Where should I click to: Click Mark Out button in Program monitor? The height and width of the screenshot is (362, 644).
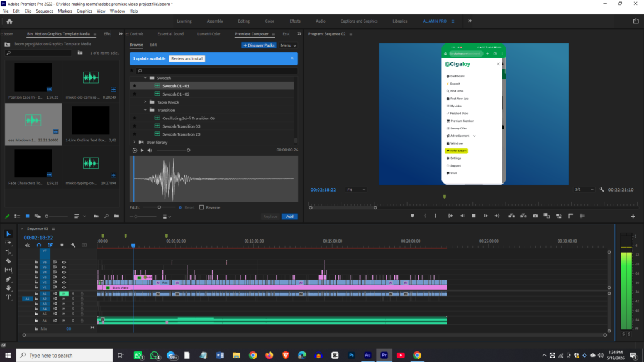point(435,216)
